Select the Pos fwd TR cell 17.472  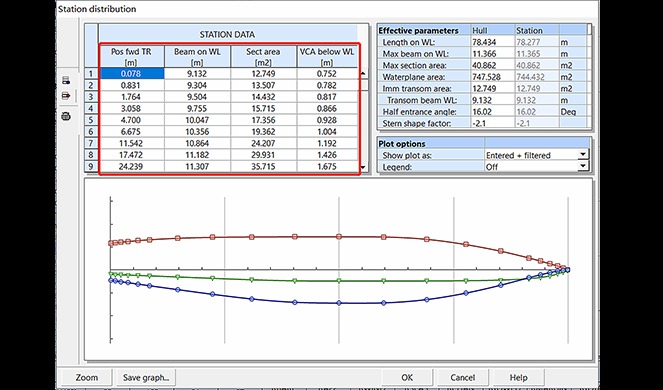132,155
